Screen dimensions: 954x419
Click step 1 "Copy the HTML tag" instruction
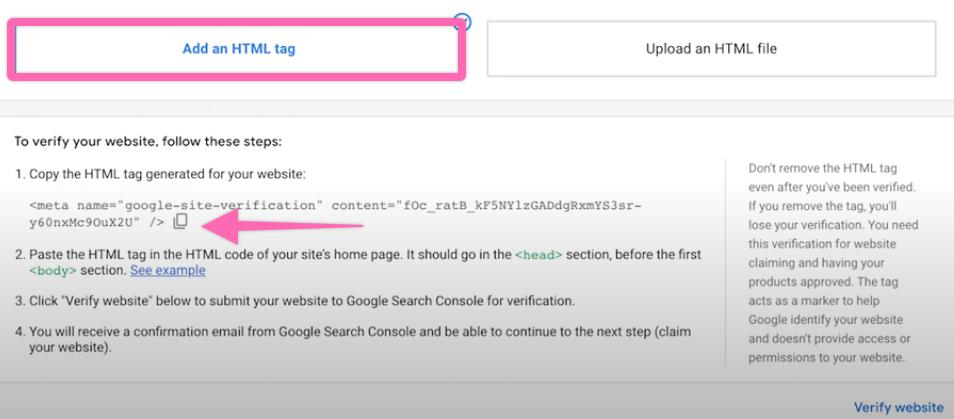coord(166,174)
